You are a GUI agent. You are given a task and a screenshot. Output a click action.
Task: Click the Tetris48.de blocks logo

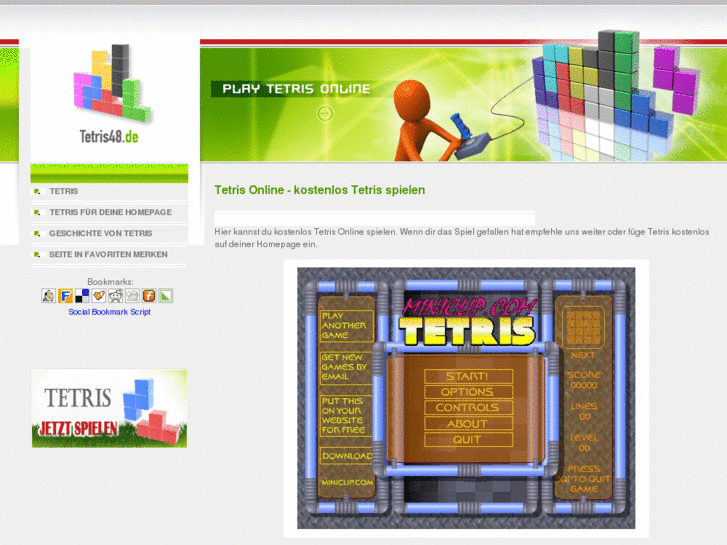[113, 83]
